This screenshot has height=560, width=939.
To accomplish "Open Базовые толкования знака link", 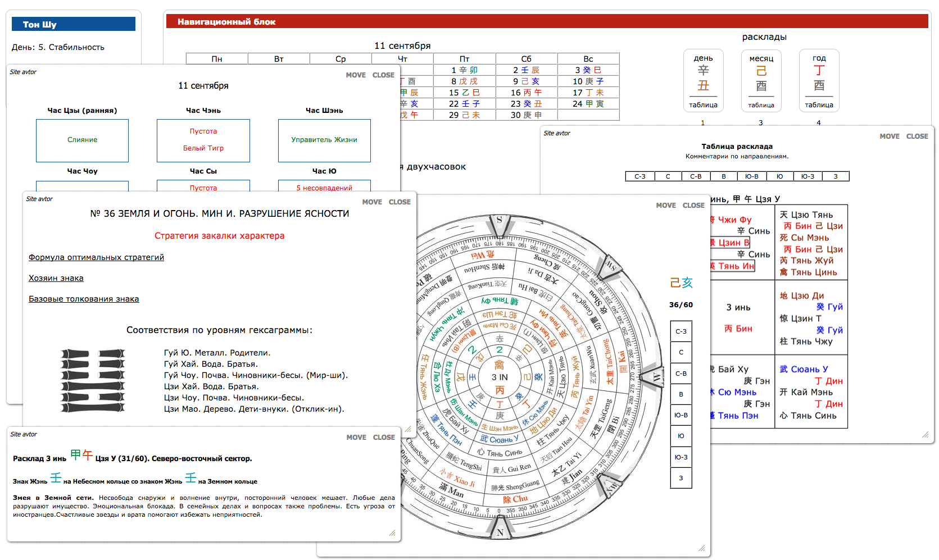I will click(84, 299).
